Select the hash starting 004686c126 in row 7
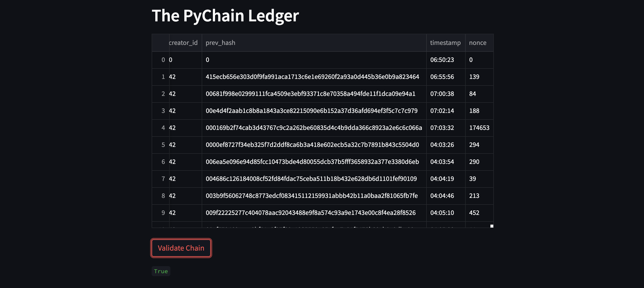This screenshot has width=644, height=288. tap(311, 178)
